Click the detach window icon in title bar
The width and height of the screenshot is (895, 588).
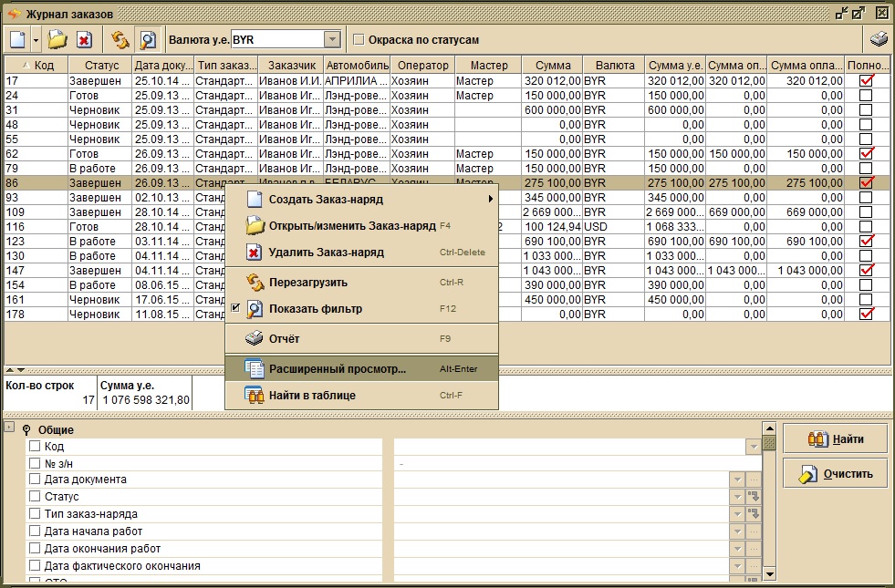click(x=841, y=13)
